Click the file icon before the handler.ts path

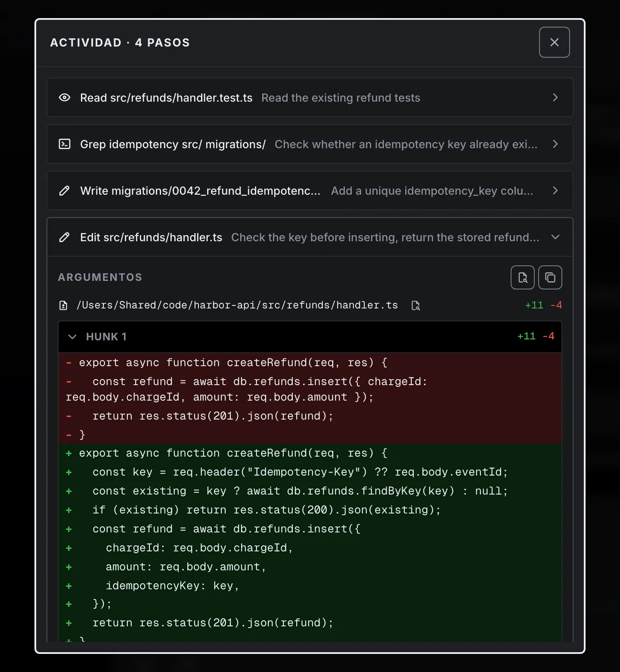63,305
